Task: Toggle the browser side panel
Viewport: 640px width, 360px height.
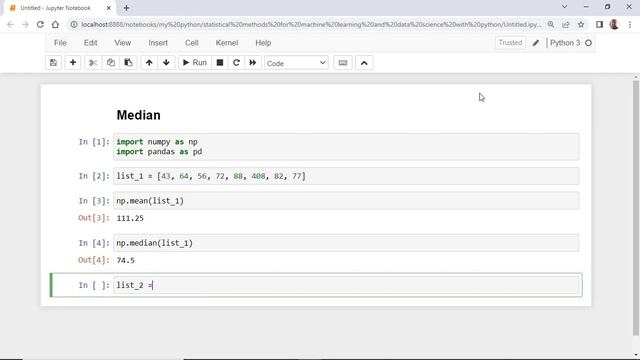Action: click(599, 24)
